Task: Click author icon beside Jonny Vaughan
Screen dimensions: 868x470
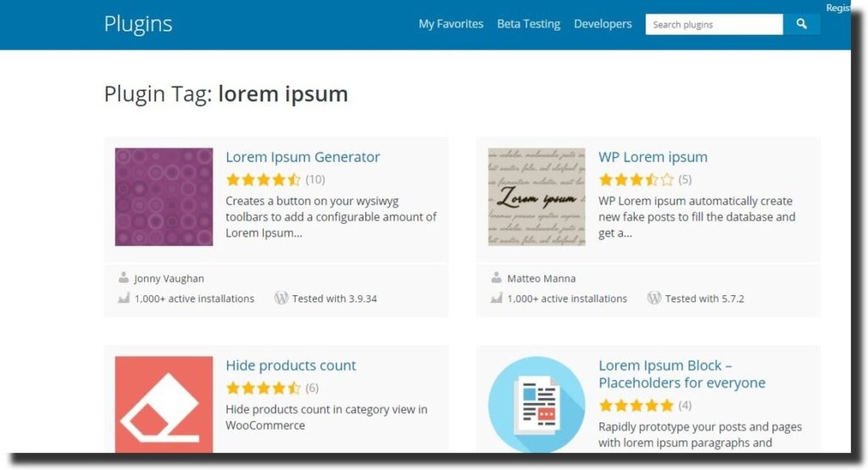Action: click(x=124, y=277)
